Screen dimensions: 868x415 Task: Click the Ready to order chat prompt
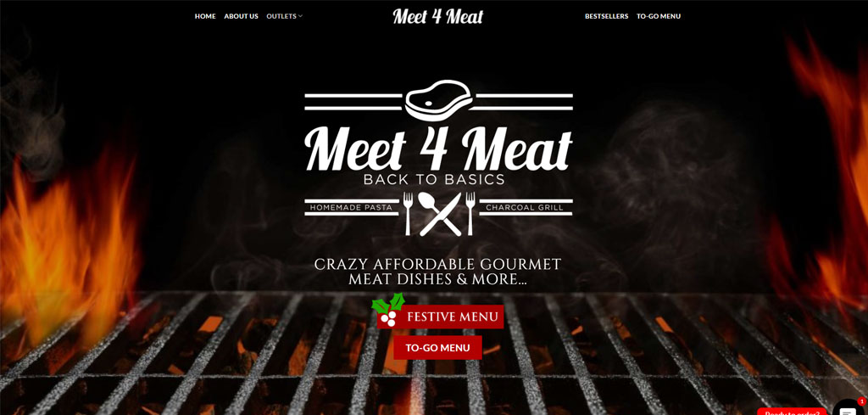793,412
